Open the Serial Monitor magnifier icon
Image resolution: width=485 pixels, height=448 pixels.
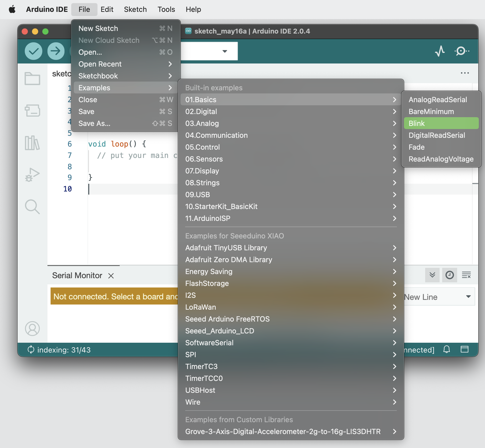[x=462, y=51]
